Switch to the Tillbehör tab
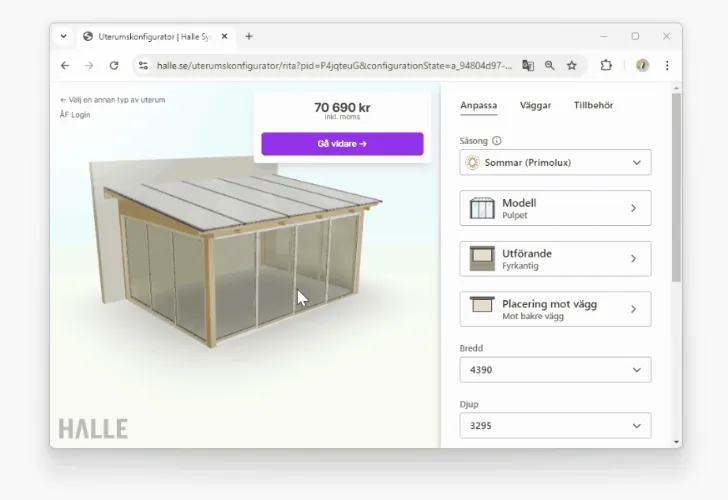The height and width of the screenshot is (500, 728). (593, 105)
